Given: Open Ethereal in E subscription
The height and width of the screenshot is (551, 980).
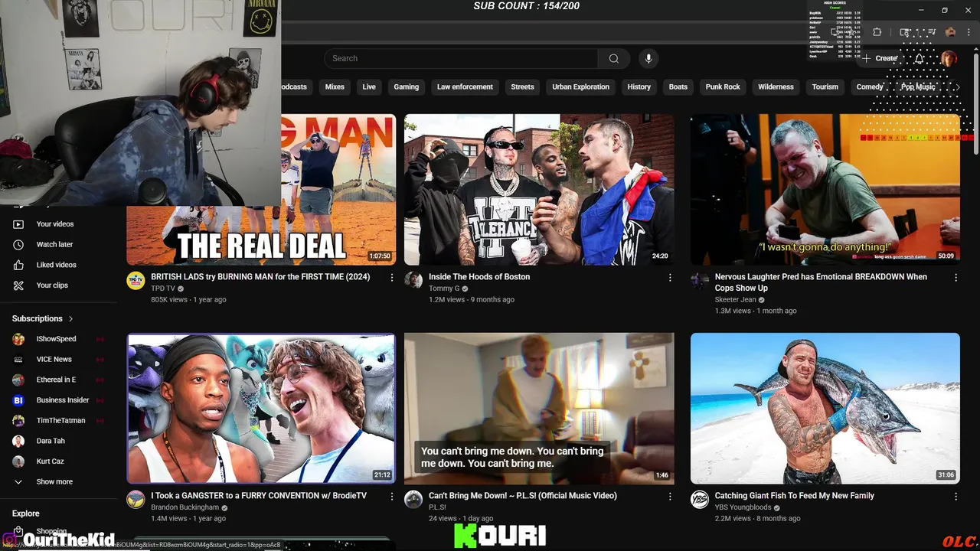Looking at the screenshot, I should [56, 380].
